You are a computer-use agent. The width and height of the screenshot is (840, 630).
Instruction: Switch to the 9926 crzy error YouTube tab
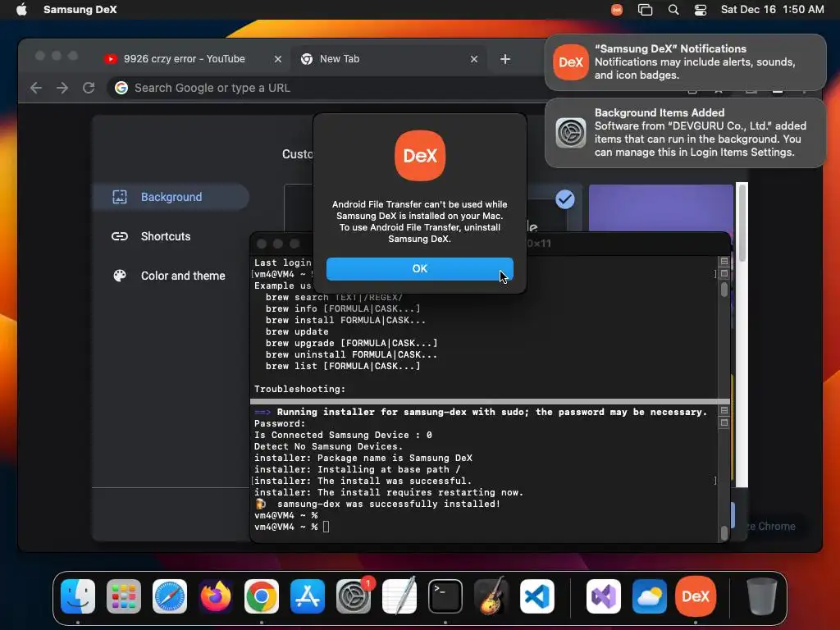pyautogui.click(x=185, y=59)
